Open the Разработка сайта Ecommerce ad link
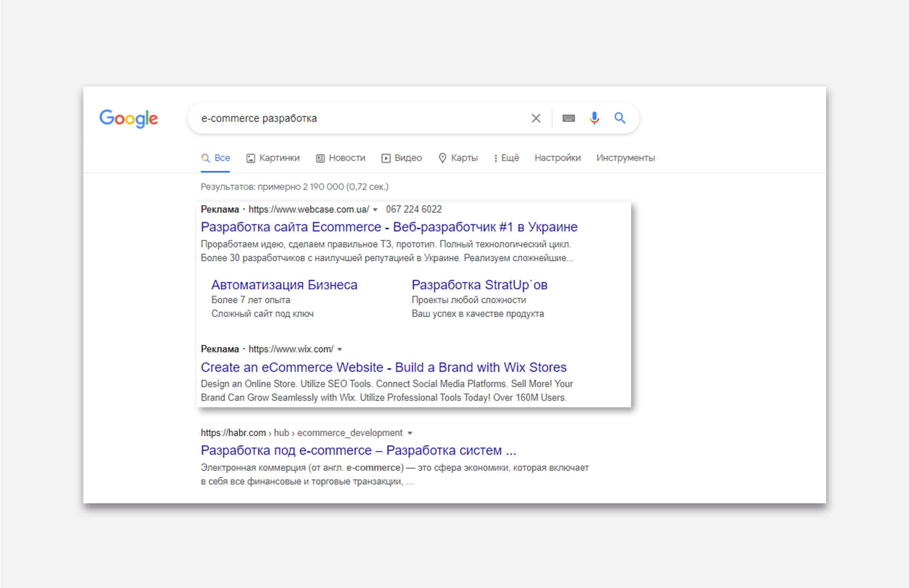 coord(389,227)
